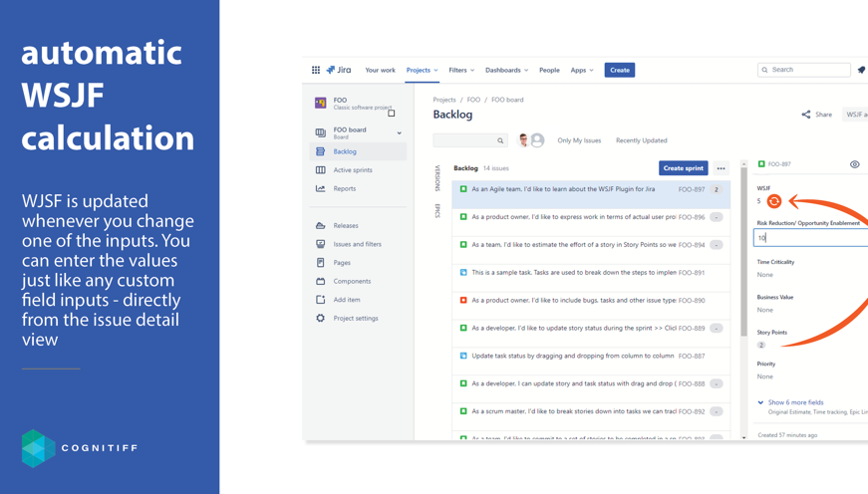Viewport: 868px width, 494px height.
Task: Filter by the first user avatar
Action: [523, 140]
